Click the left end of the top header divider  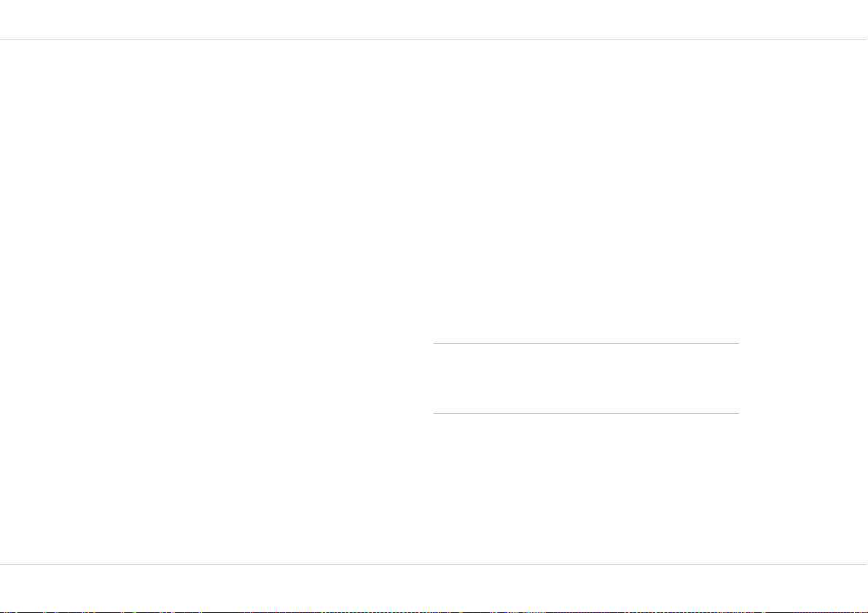pos(1,40)
